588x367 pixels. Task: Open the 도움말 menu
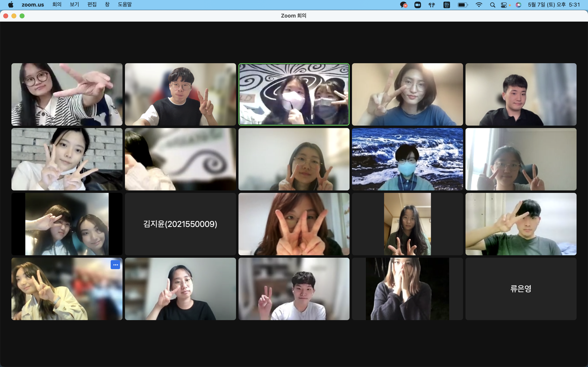coord(125,5)
